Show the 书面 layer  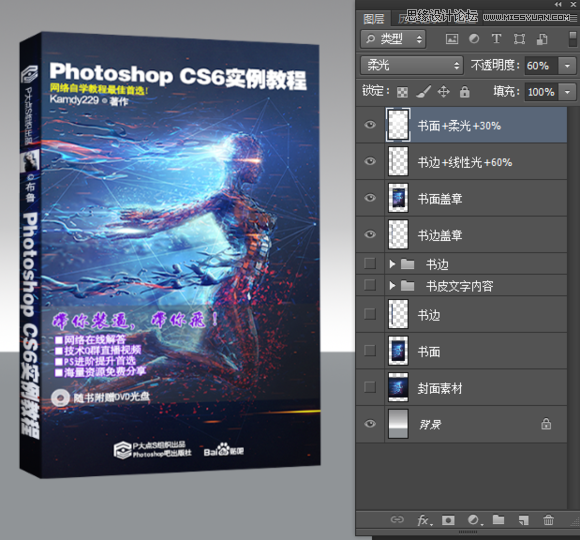pos(370,350)
